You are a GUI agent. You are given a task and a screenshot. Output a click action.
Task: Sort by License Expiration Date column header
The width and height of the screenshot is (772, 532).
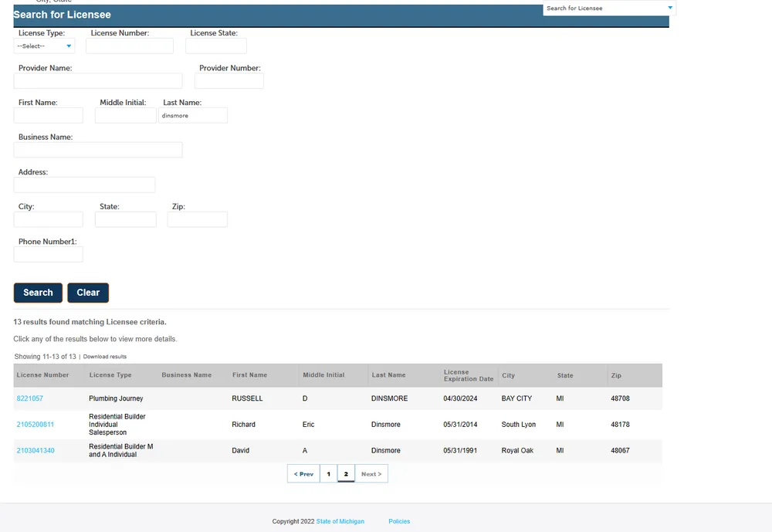pyautogui.click(x=468, y=375)
